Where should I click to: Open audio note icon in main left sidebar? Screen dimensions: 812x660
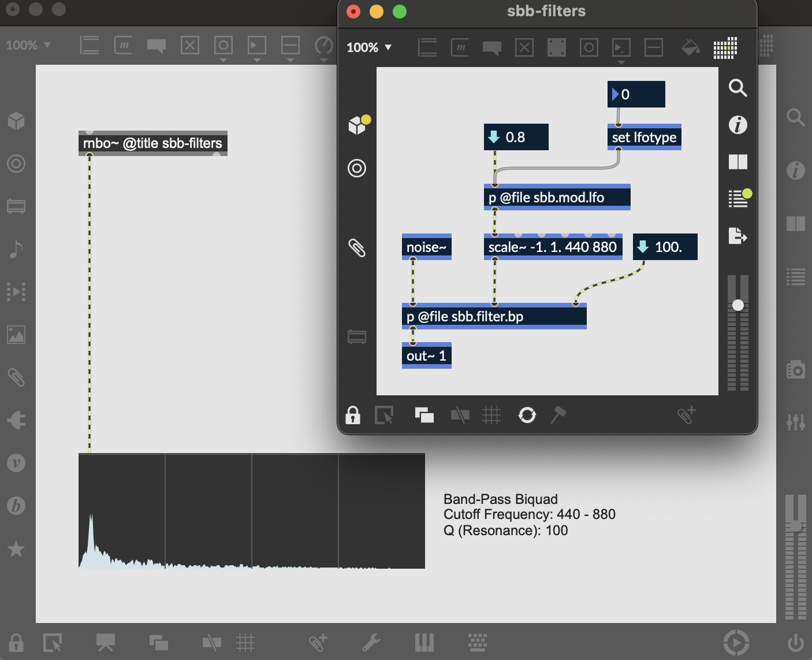click(16, 249)
